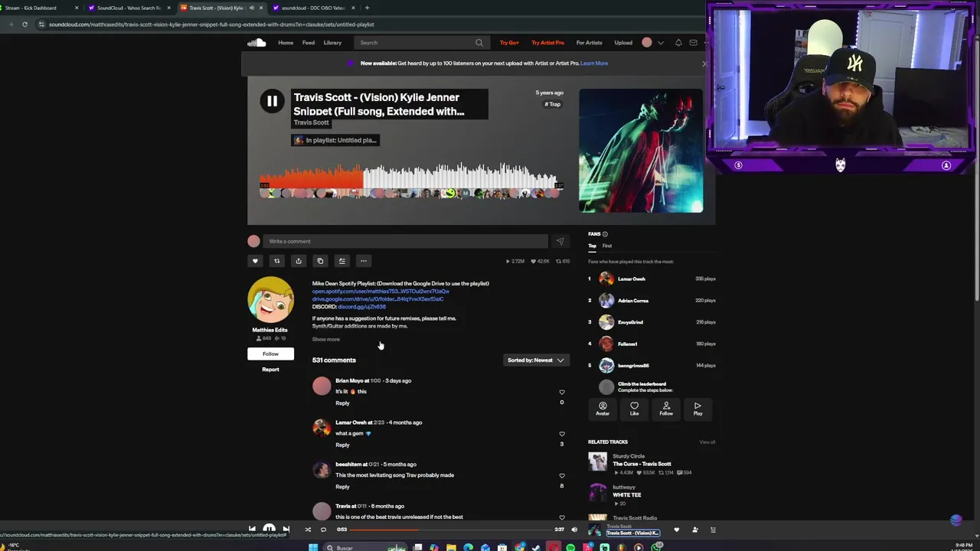Like beeshitem's comment heart
Screen dimensions: 980x551
pos(562,476)
